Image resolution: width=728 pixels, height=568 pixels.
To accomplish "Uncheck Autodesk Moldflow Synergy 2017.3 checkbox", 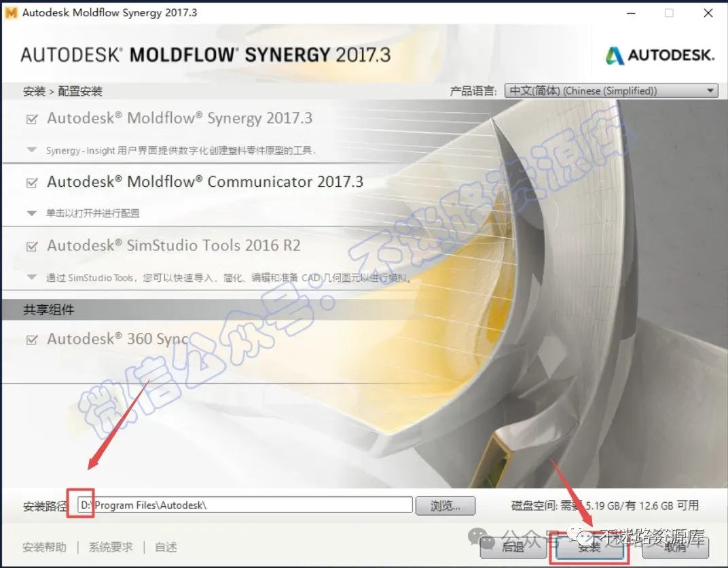I will 32,120.
